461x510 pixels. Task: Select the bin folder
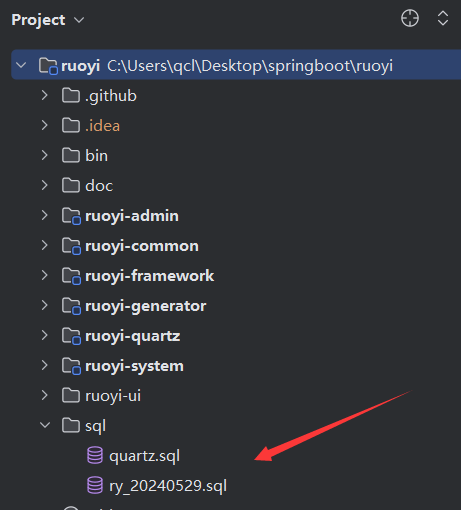(x=96, y=156)
